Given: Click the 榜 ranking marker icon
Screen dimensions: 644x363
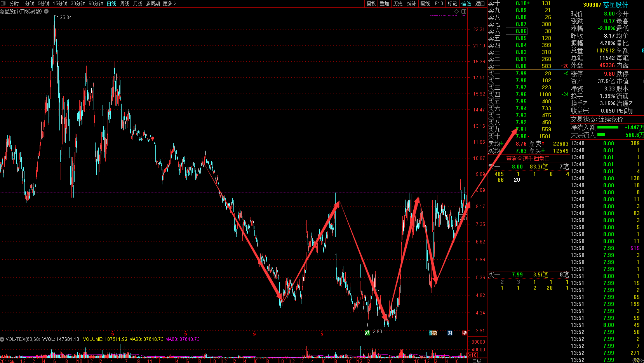Looking at the screenshot, I should click(x=433, y=333).
